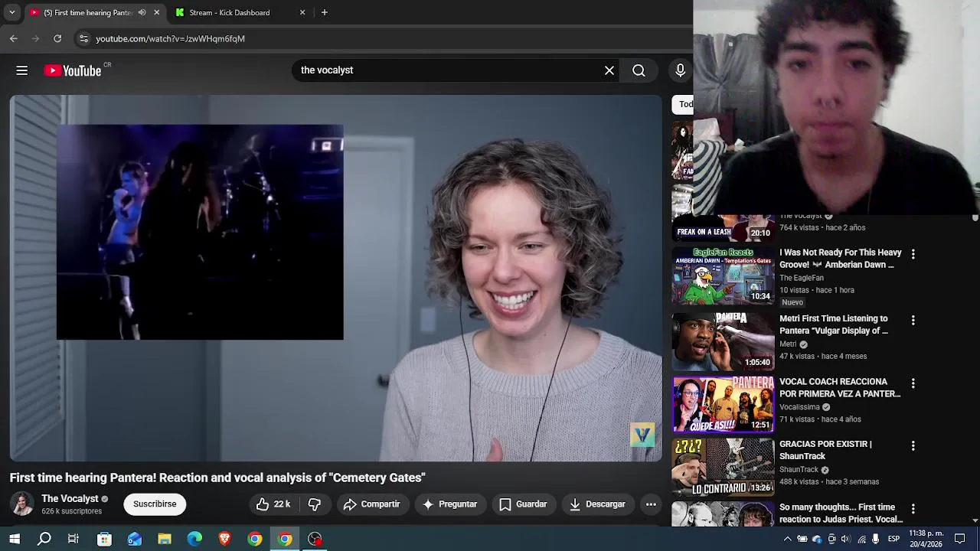980x551 pixels.
Task: Open "VOCAL COACH REACCIONA" video title
Action: [840, 388]
